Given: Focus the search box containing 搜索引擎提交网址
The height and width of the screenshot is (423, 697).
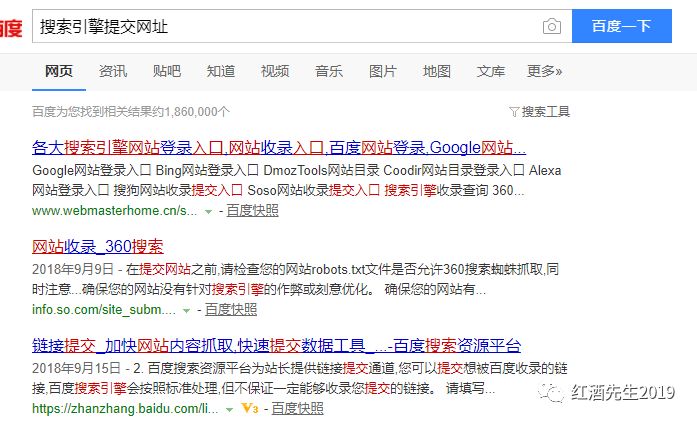Looking at the screenshot, I should coord(302,26).
